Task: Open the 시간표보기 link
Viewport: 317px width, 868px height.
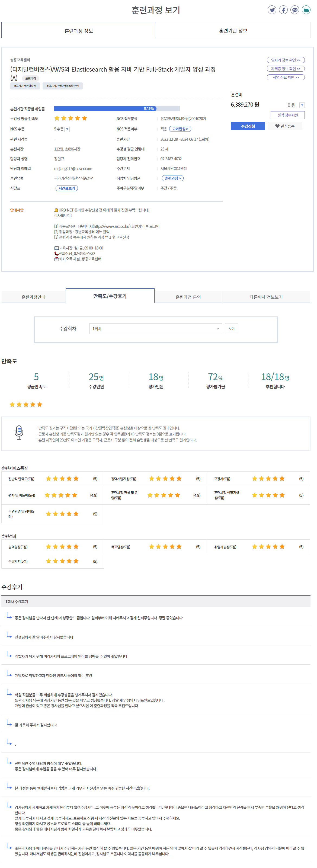Action: click(x=67, y=188)
